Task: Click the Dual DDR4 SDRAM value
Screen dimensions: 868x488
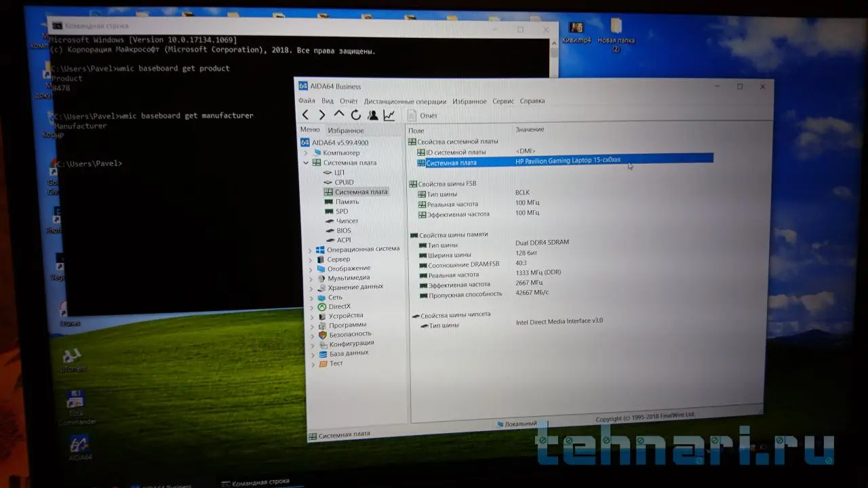Action: coord(542,243)
